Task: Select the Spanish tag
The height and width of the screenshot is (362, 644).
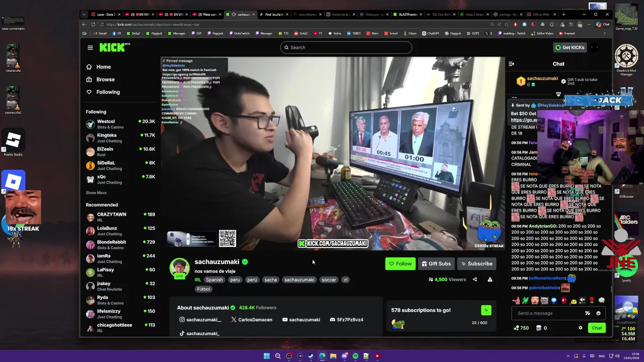Action: 214,280
